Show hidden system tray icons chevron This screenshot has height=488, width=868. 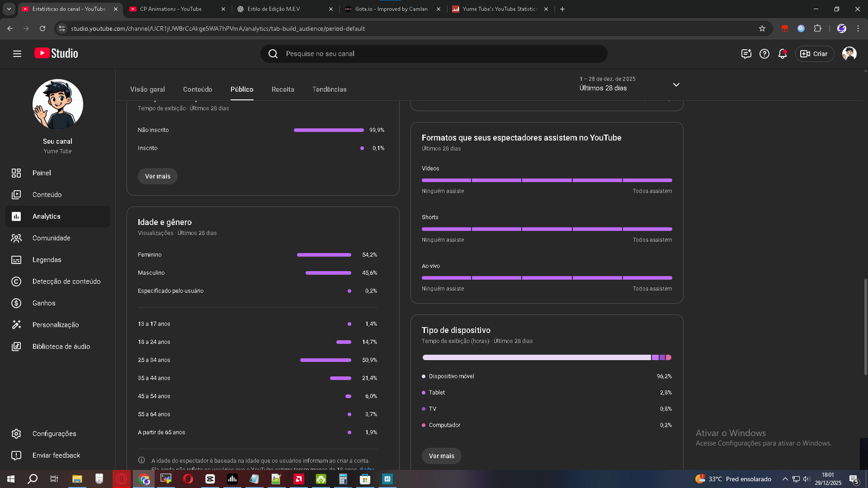point(784,479)
